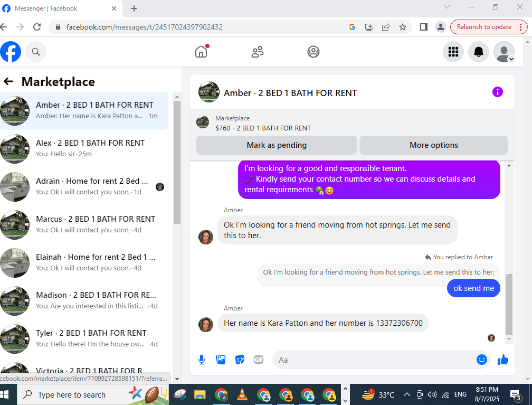This screenshot has width=532, height=405.
Task: Open the weather widget showing 33°C
Action: coord(377,395)
